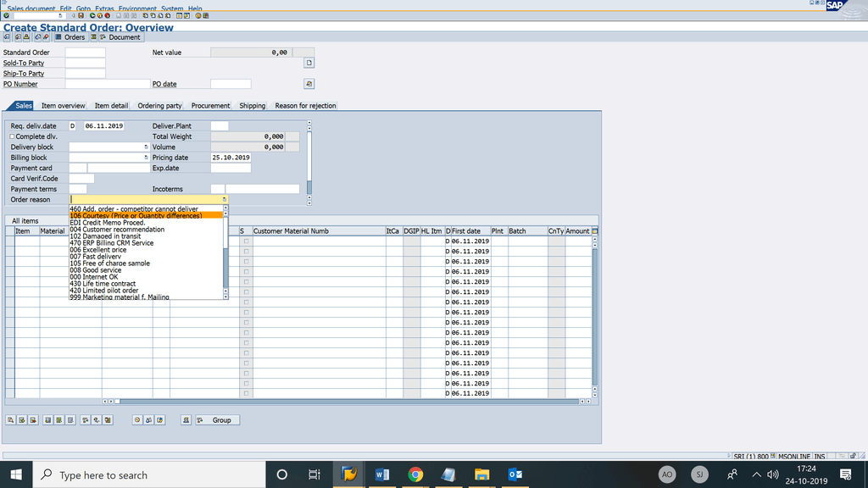868x488 pixels.
Task: Select the red Cancel icon in the toolbar
Action: pos(107,15)
